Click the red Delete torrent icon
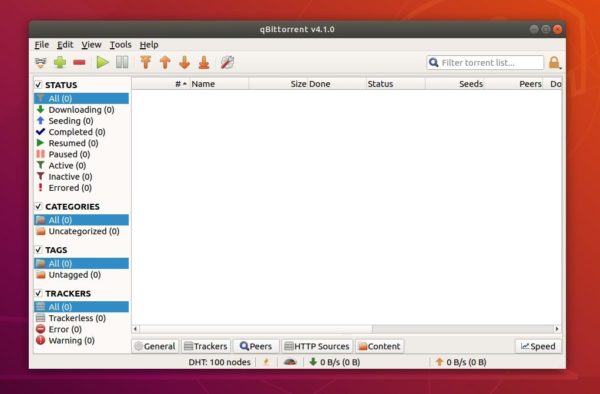Image resolution: width=600 pixels, height=394 pixels. point(79,62)
